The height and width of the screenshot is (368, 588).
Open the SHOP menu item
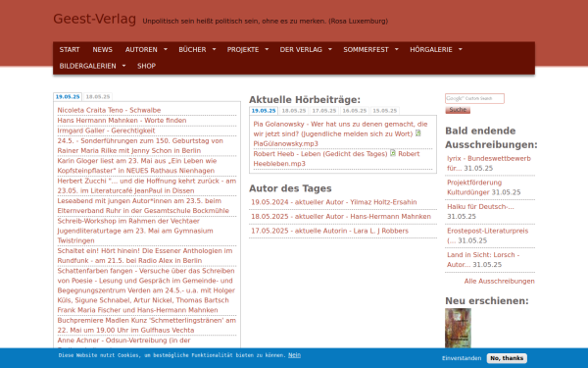tap(146, 66)
